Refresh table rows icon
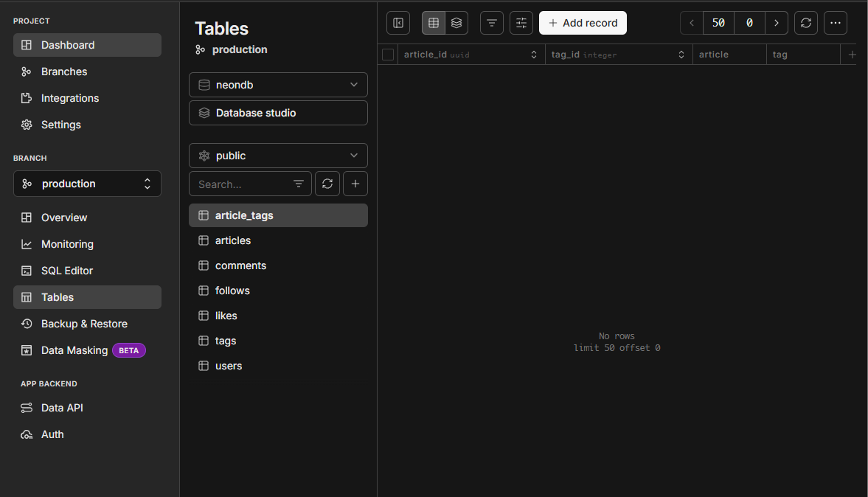The width and height of the screenshot is (868, 497). tap(806, 23)
